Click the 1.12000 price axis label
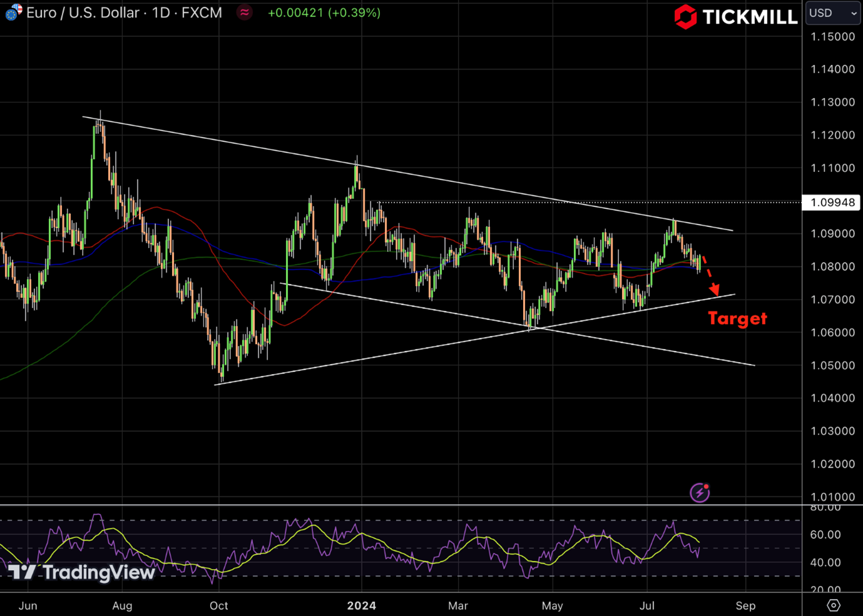This screenshot has height=616, width=863. [x=832, y=135]
